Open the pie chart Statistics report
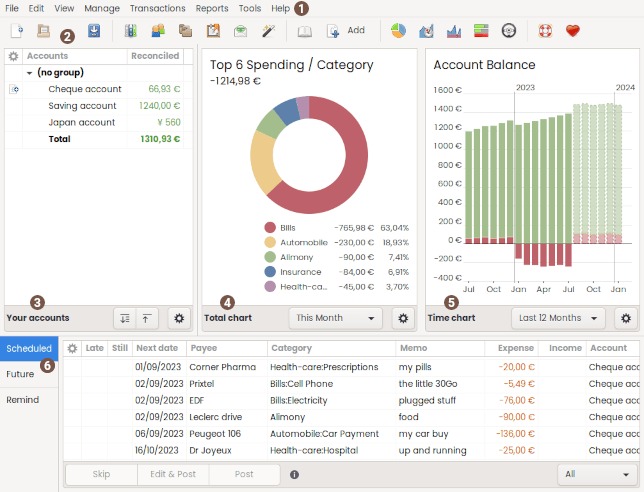This screenshot has width=644, height=492. click(398, 31)
